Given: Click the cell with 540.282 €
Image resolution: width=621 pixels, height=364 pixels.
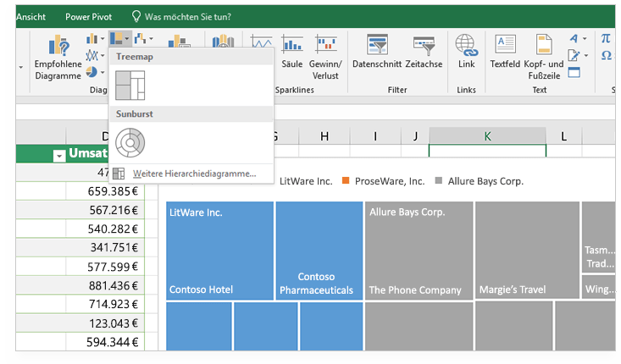Looking at the screenshot, I should tap(105, 229).
